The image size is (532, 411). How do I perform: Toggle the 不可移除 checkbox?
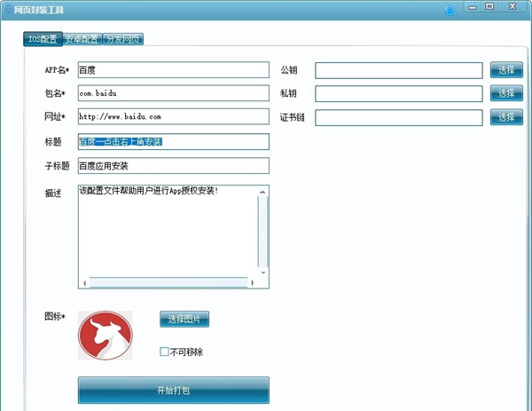(x=164, y=352)
